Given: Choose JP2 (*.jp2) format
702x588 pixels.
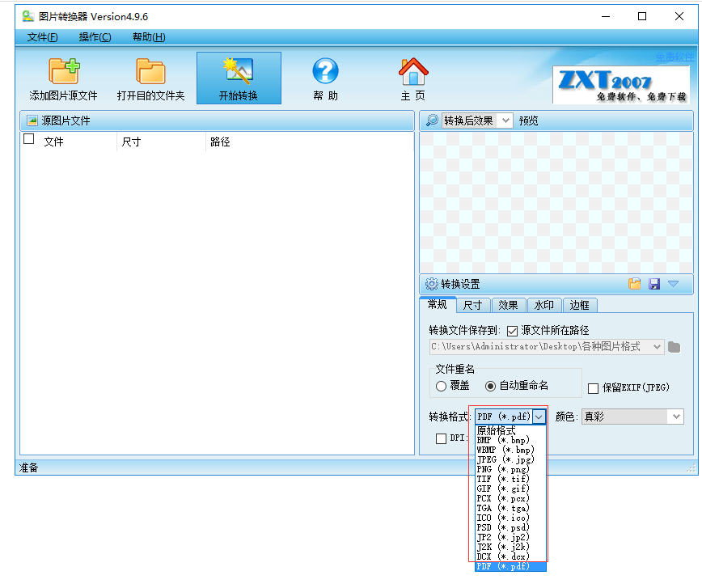Looking at the screenshot, I should point(510,537).
